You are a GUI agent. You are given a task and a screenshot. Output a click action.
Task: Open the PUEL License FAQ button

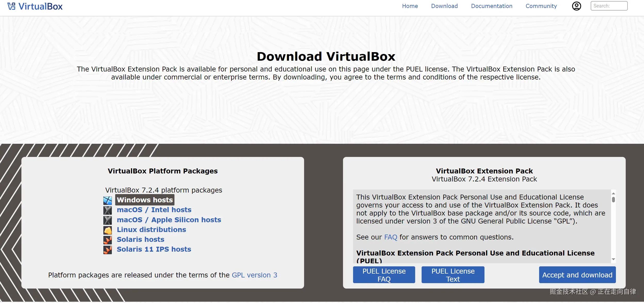[x=384, y=275]
